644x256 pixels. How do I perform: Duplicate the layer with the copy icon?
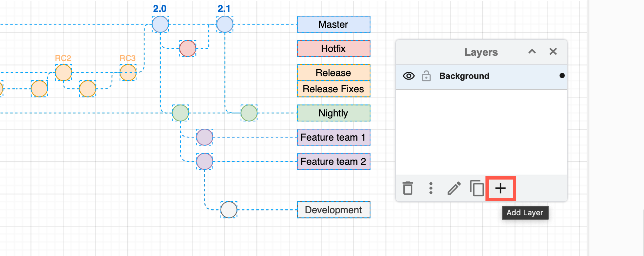point(477,188)
